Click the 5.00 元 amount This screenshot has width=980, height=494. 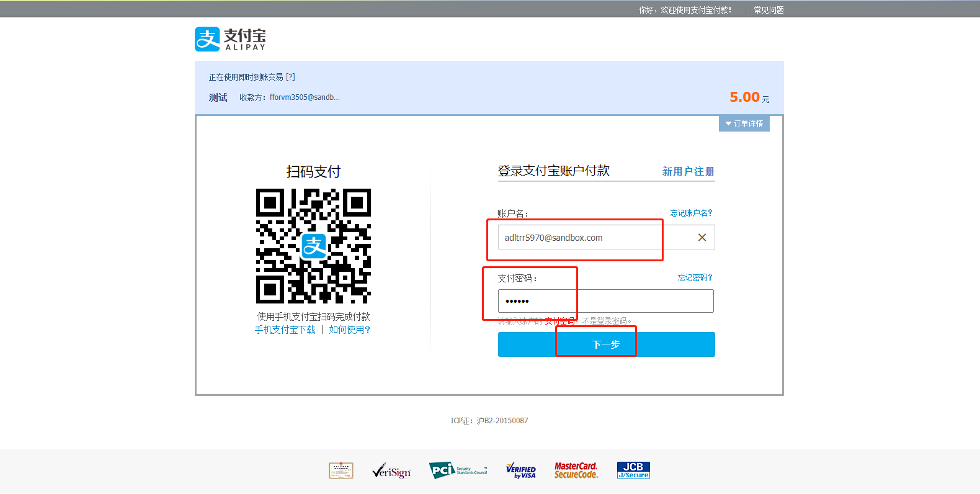pos(749,97)
